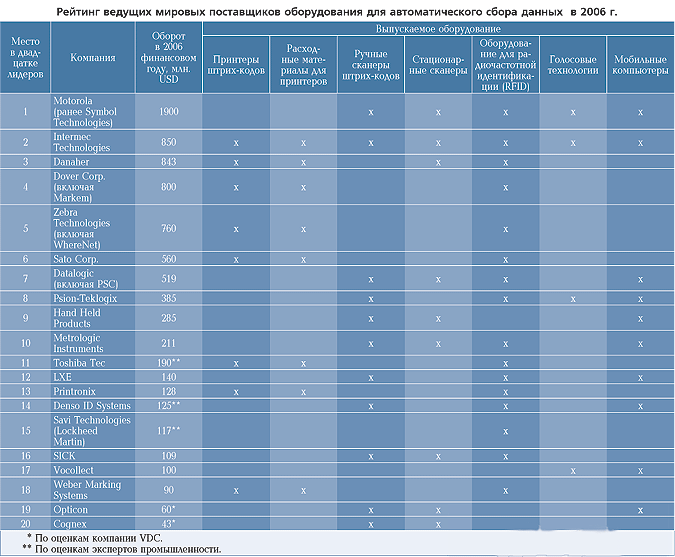Click the turnover value 109
The image size is (675, 557).
click(x=169, y=456)
